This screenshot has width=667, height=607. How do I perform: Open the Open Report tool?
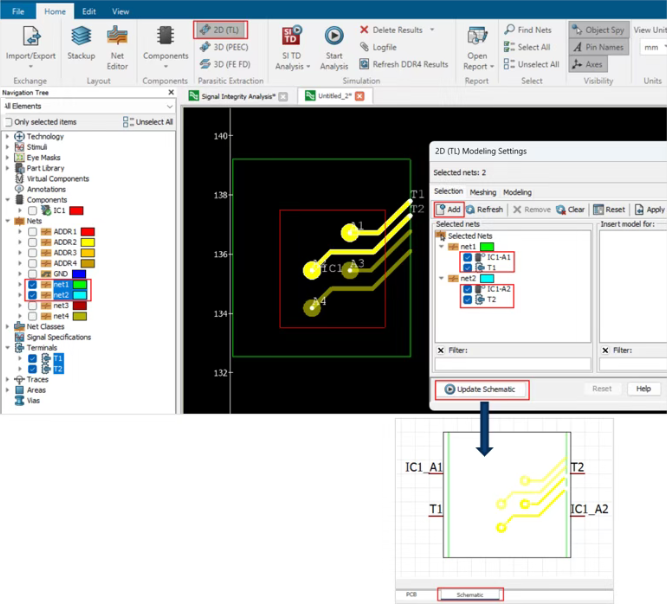478,47
